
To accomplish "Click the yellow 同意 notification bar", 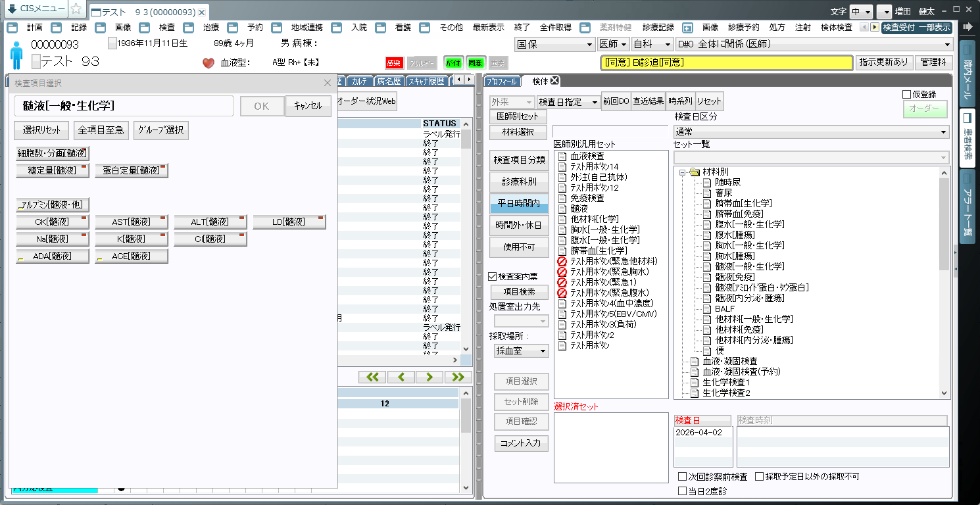I will (x=726, y=62).
